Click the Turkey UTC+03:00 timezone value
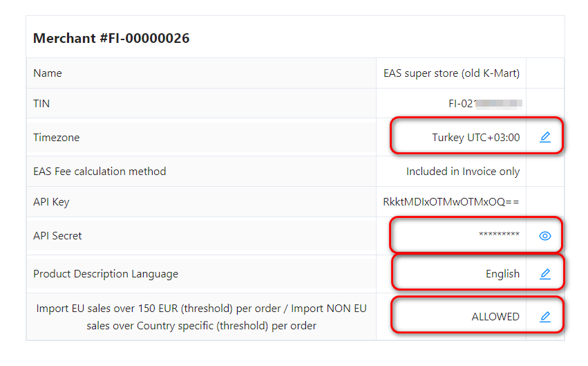Screen dimensions: 588x366 coord(475,137)
